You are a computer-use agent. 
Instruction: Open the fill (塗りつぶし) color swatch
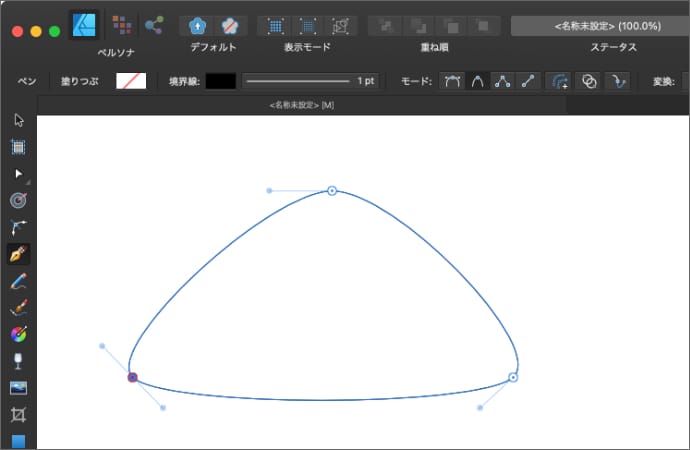(131, 81)
